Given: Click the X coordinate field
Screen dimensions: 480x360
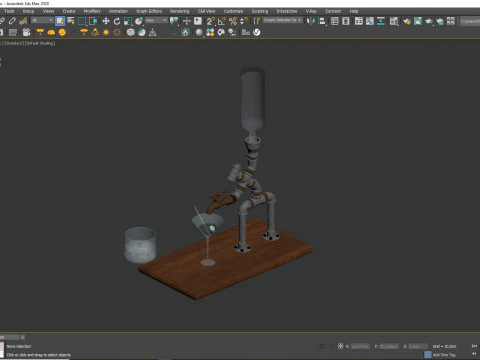Looking at the screenshot, I should [x=361, y=346].
